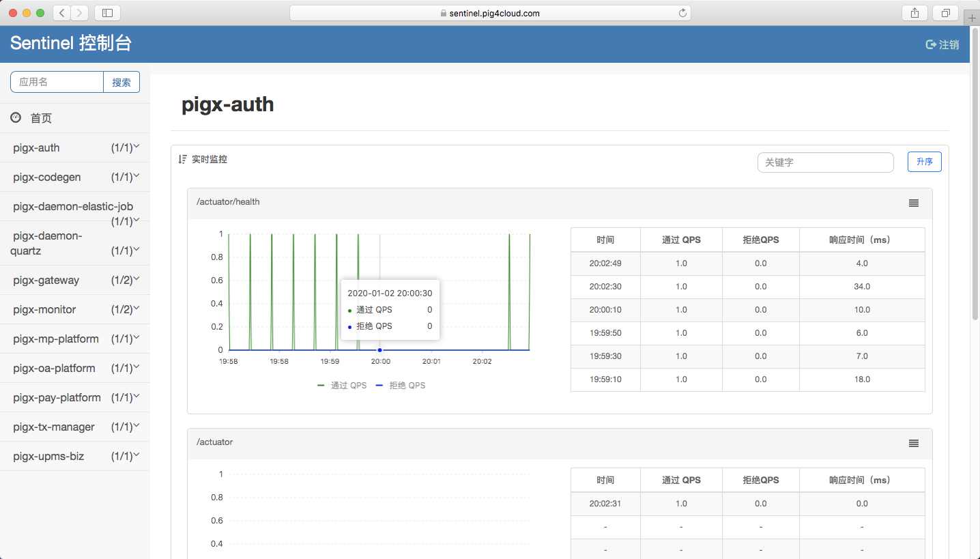
Task: Expand pigx-monitor chevron
Action: pyautogui.click(x=136, y=308)
